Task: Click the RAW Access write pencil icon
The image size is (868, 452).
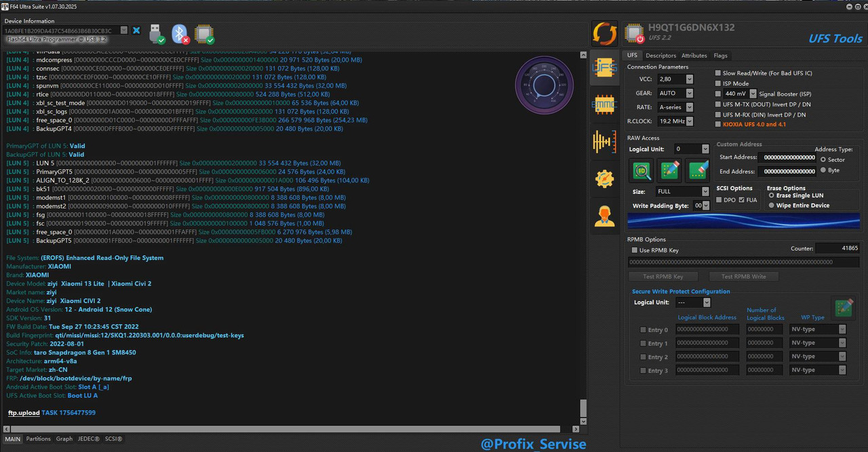Action: coord(670,170)
